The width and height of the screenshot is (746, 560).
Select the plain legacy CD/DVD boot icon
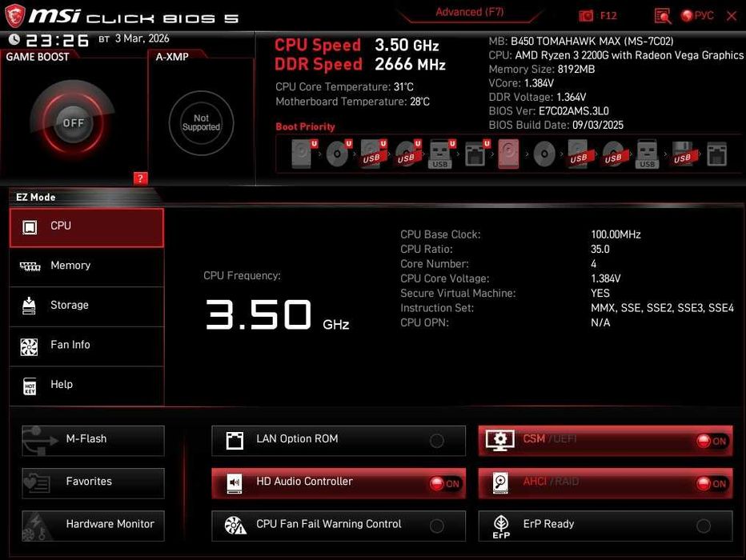coord(544,154)
